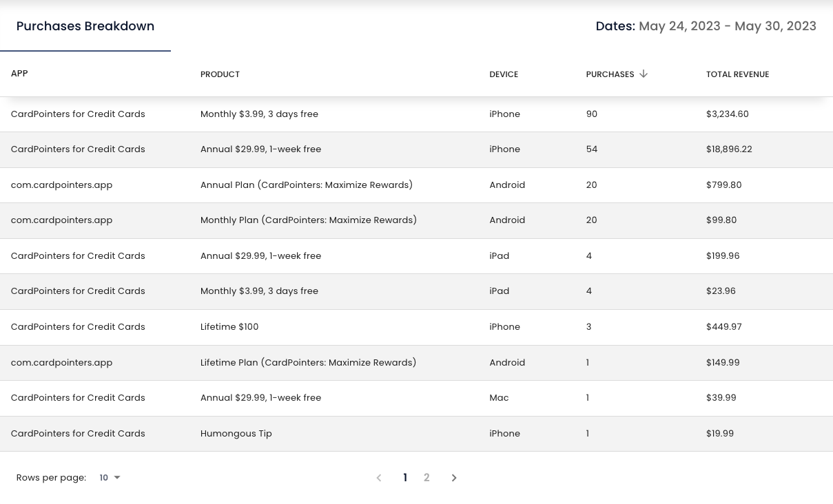The height and width of the screenshot is (504, 833).
Task: Click purchases count 54
Action: 592,149
